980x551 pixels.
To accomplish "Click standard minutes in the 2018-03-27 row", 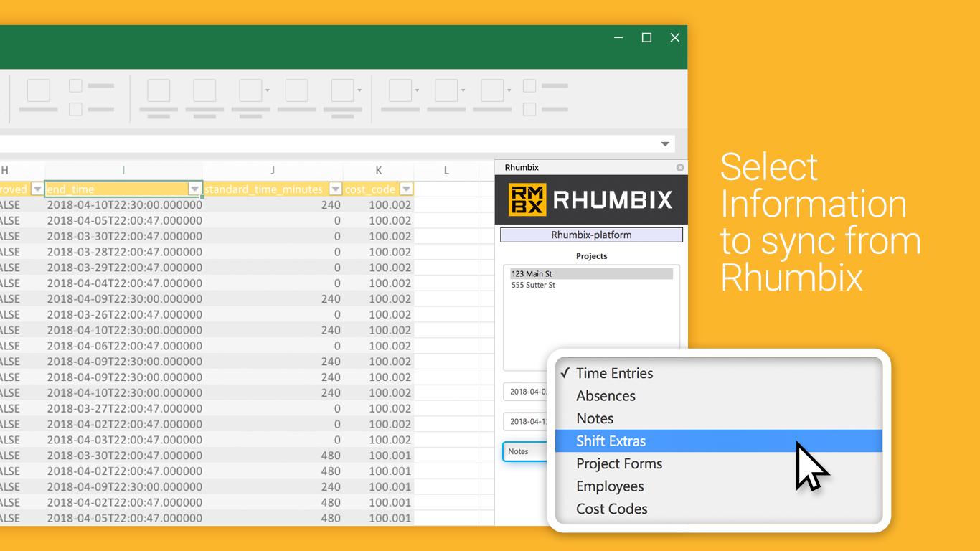I will pos(273,408).
